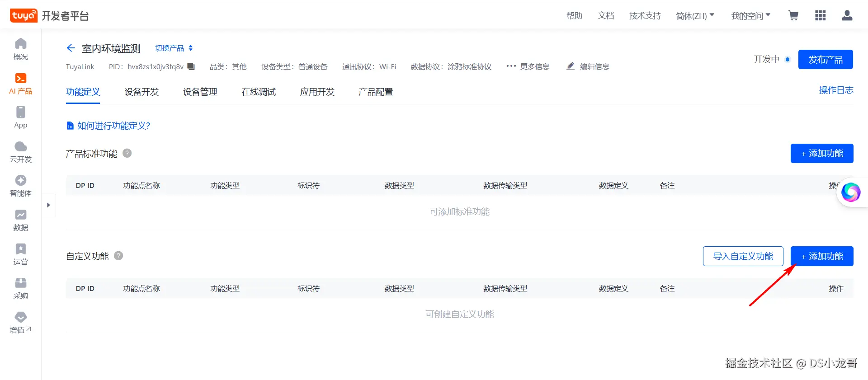This screenshot has height=380, width=868.
Task: Switch to the 应用开发 tab
Action: pyautogui.click(x=317, y=92)
